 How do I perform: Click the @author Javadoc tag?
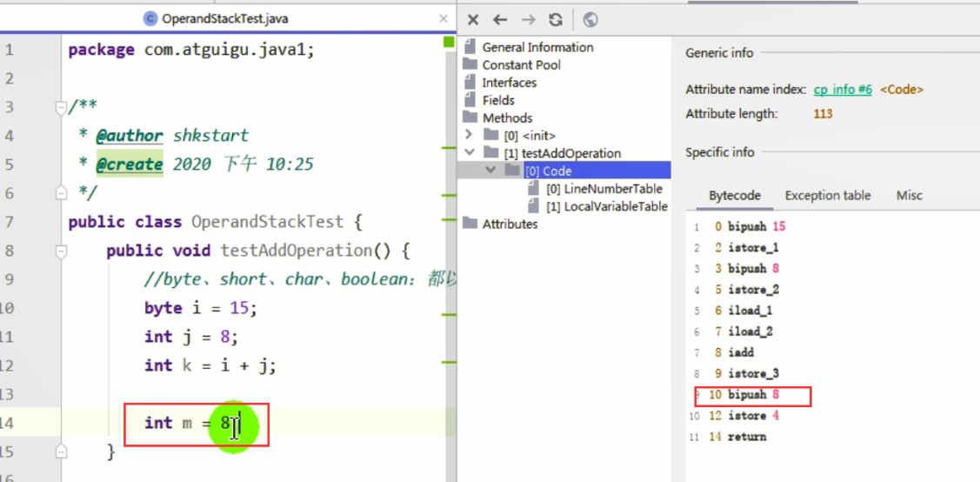130,136
